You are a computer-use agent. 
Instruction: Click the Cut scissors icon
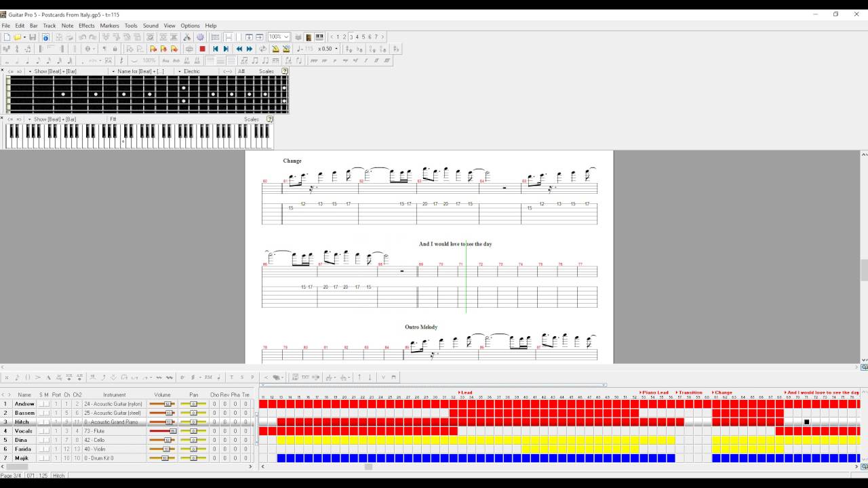(188, 37)
